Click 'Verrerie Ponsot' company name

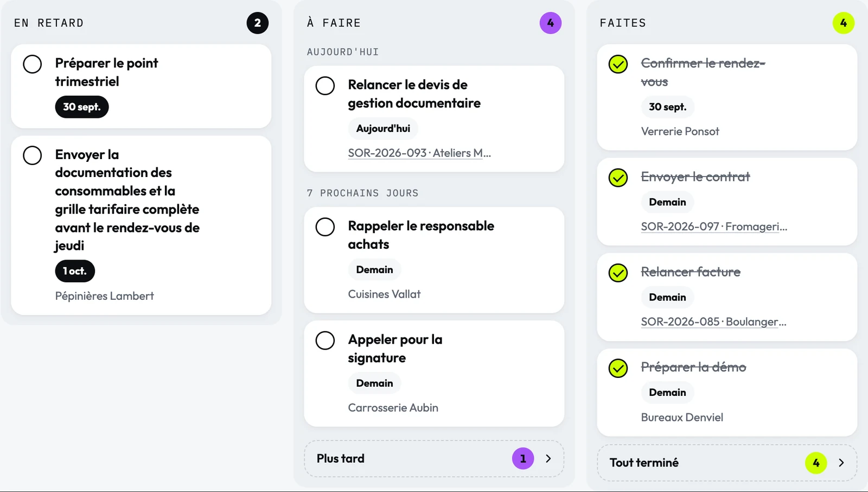[x=680, y=131]
